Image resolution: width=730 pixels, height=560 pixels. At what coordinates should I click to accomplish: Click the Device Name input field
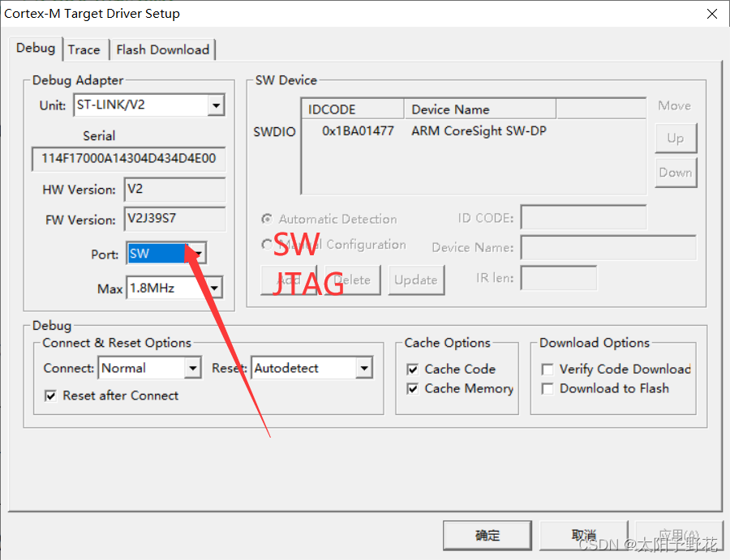608,247
